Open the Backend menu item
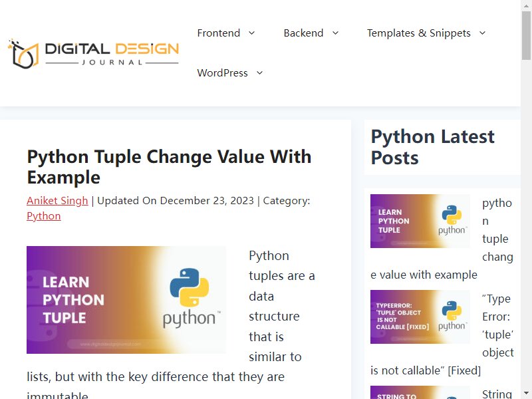Screen dimensions: 532x399 point(303,33)
